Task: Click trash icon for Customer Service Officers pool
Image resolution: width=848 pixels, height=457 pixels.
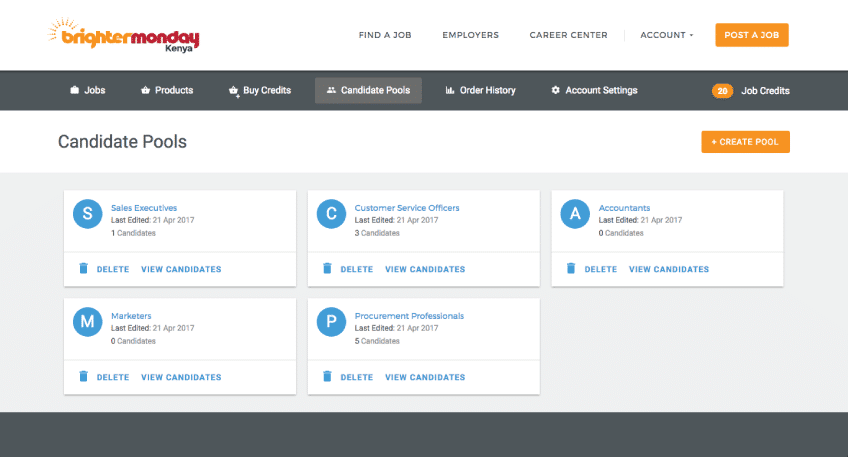Action: coord(327,269)
